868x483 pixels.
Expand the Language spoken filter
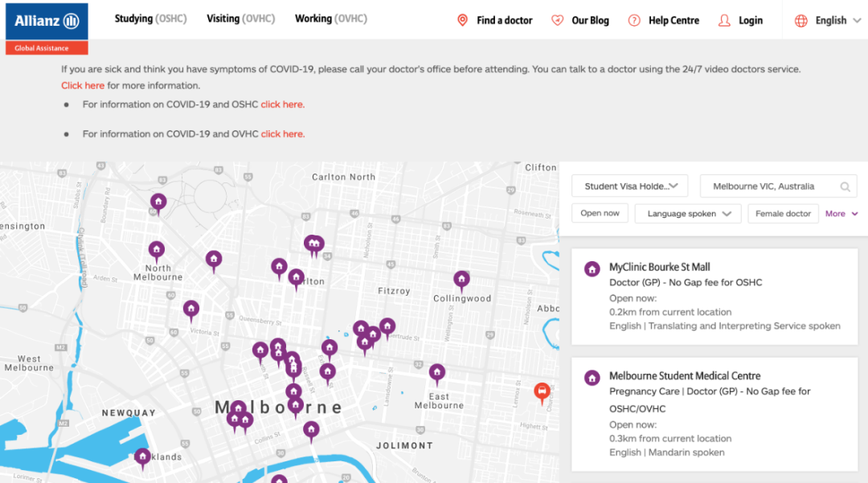point(688,214)
